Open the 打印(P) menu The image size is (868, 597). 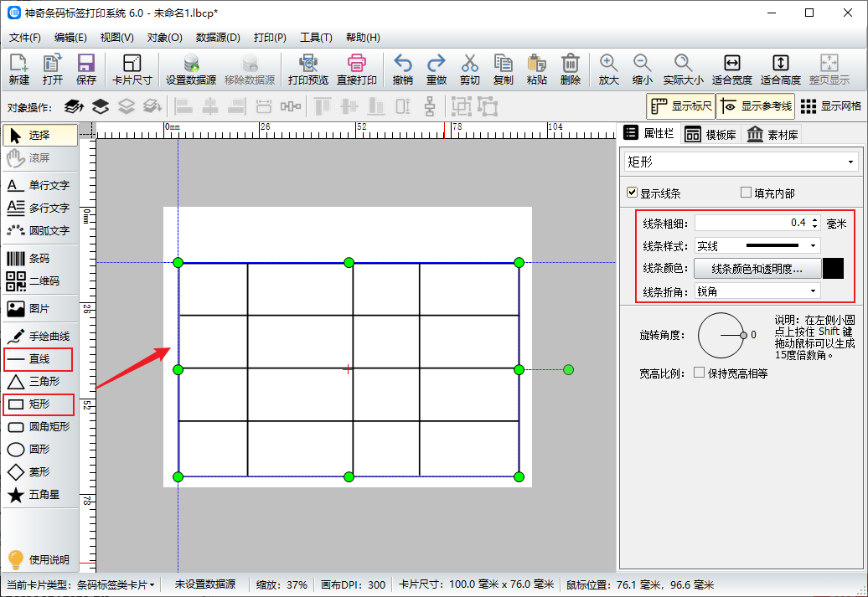[x=270, y=38]
